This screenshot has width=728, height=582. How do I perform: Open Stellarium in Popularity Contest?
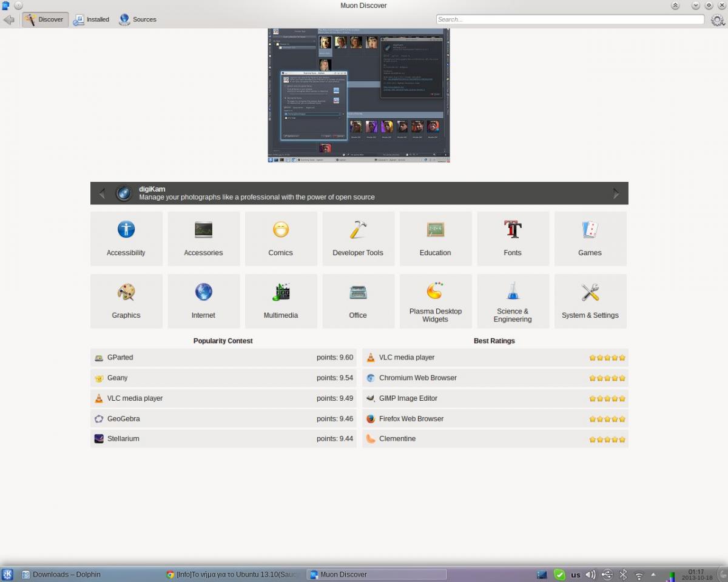click(x=223, y=439)
